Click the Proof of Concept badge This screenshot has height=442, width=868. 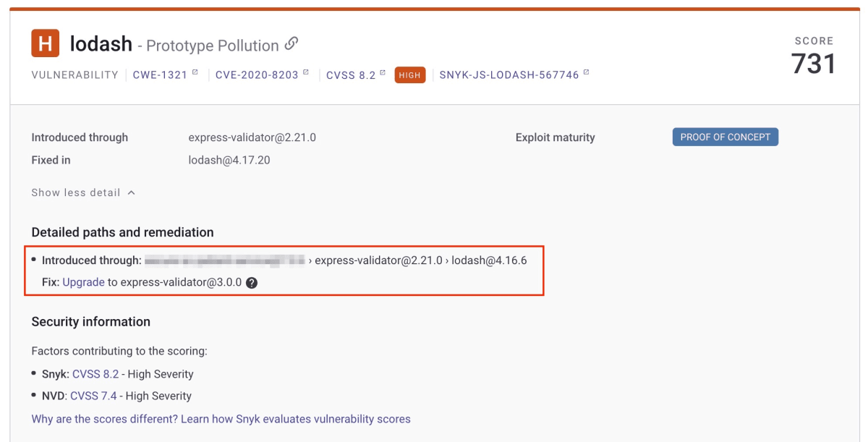click(x=725, y=137)
